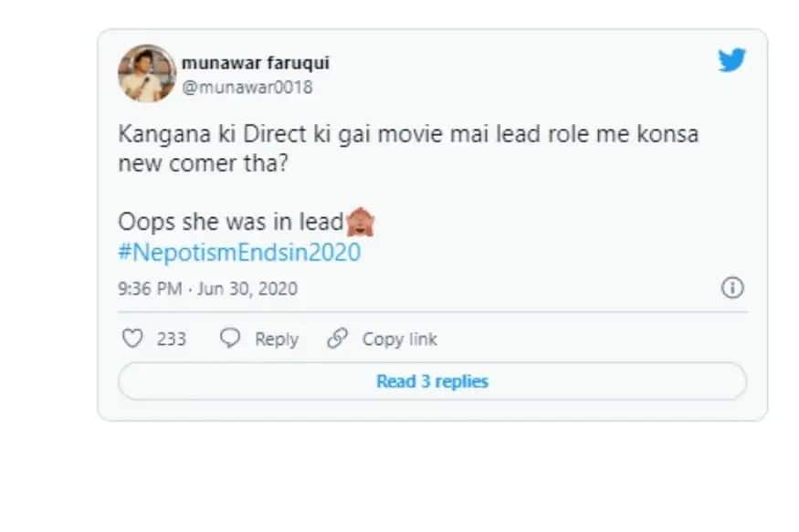Select the Copy link text
Viewport: 799px width, 532px height.
coord(400,339)
